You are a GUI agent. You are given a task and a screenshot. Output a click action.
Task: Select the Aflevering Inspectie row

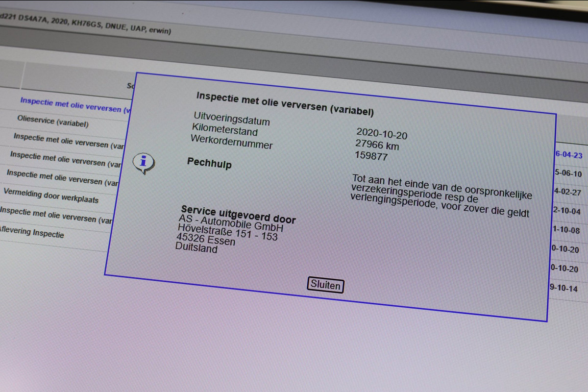click(x=32, y=232)
